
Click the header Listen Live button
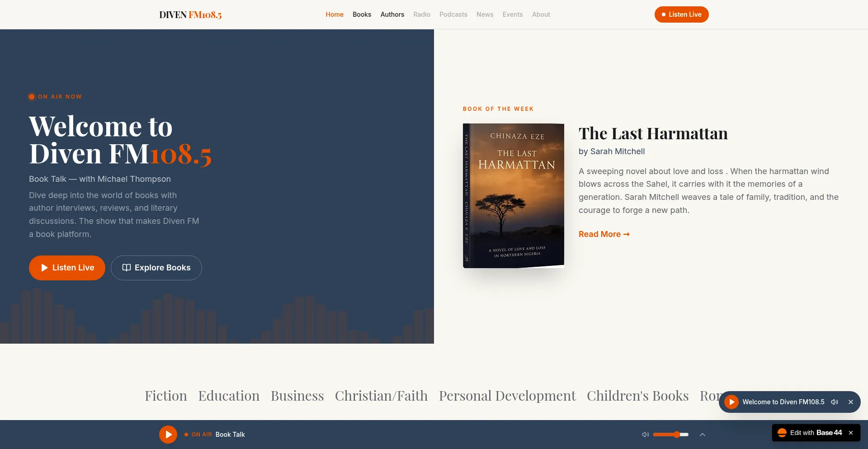(x=682, y=14)
